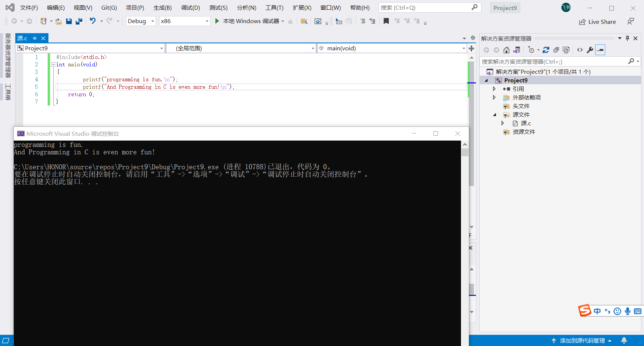This screenshot has width=644, height=346.
Task: Open the 视图(V) menu
Action: [83, 7]
